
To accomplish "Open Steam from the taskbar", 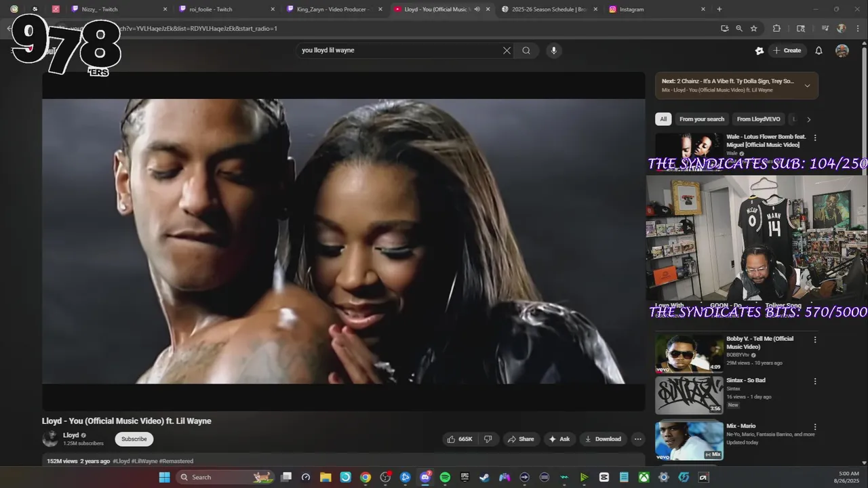I will tap(484, 477).
